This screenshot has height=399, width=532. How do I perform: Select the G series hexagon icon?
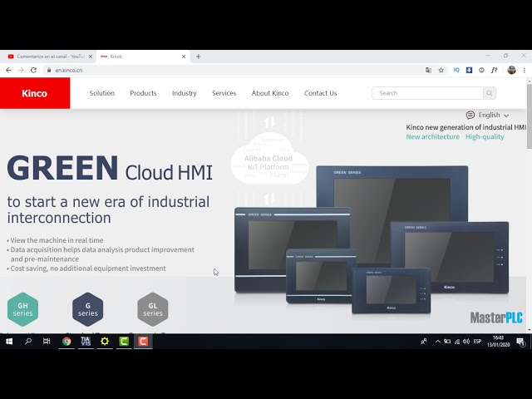point(87,309)
